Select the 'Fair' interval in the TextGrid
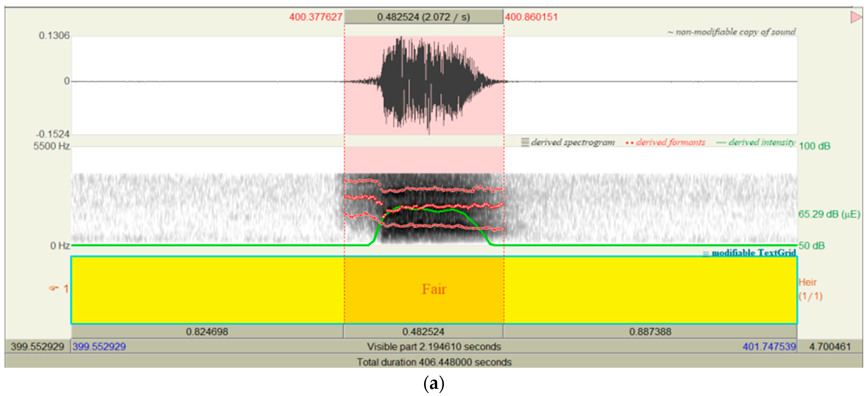868x396 pixels. pyautogui.click(x=424, y=290)
